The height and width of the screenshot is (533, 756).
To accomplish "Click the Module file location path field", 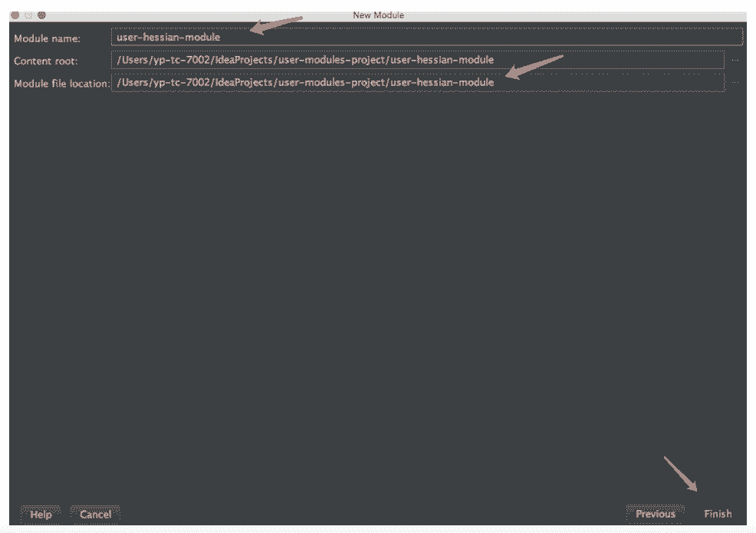I will coord(417,82).
